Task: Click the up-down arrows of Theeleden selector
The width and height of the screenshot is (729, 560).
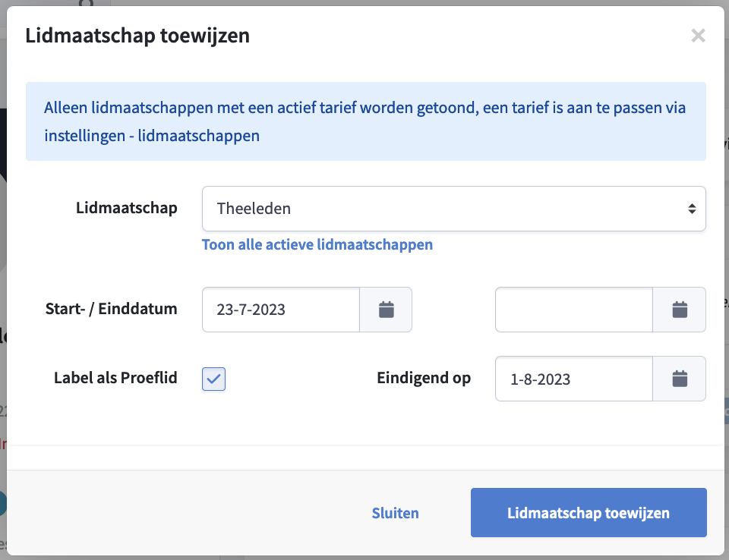Action: click(692, 209)
